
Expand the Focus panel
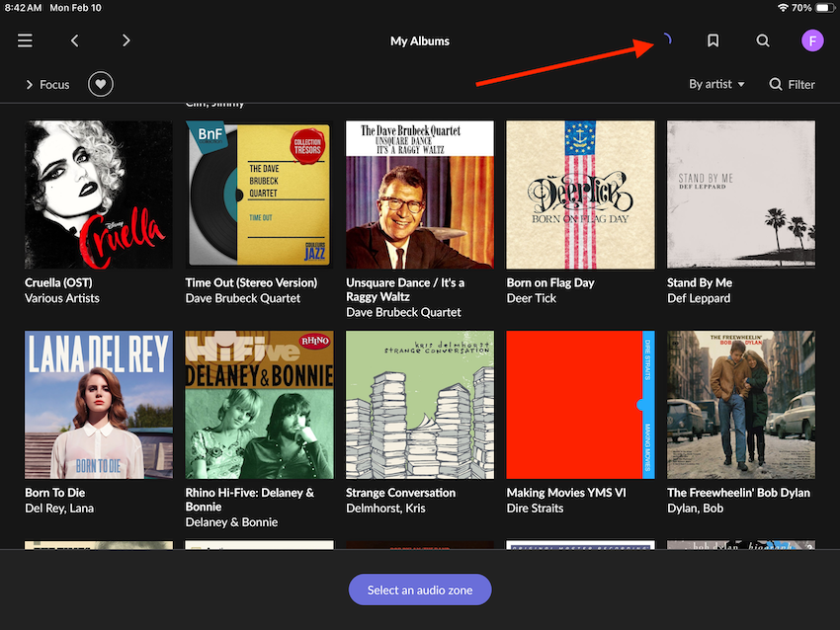point(47,85)
